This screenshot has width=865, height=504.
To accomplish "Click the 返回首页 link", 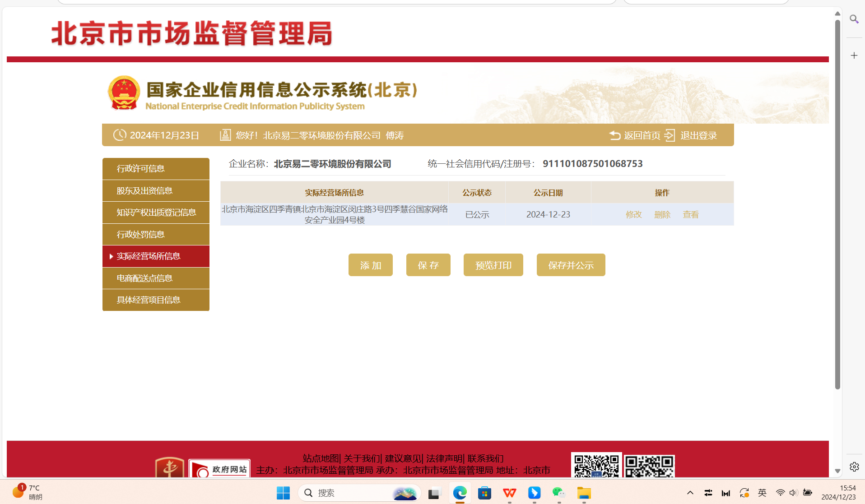I will 642,135.
